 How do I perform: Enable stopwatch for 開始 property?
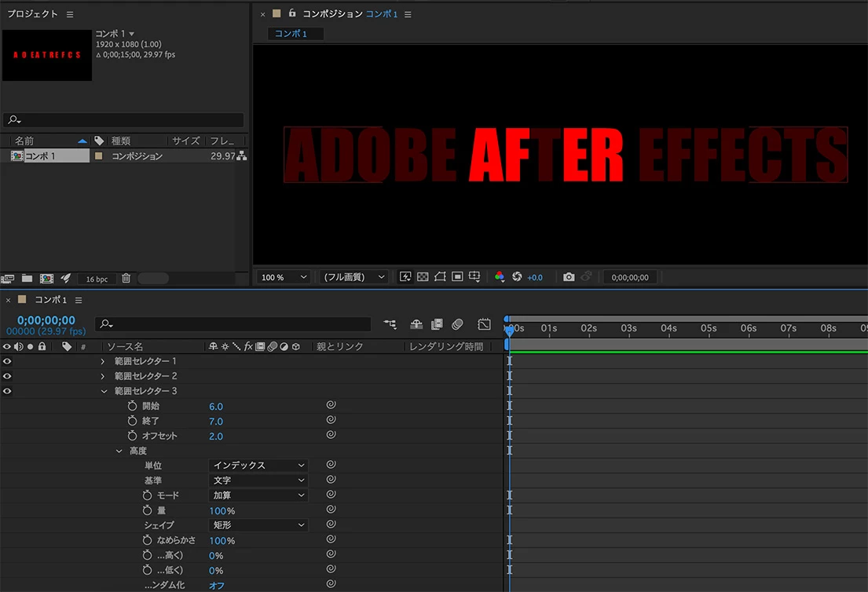click(x=132, y=406)
